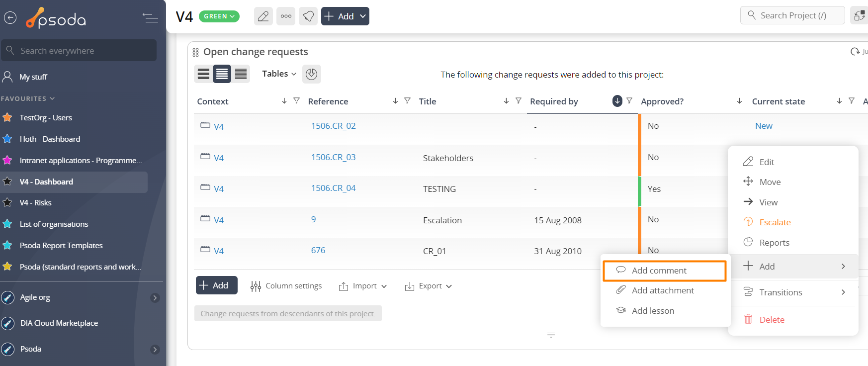
Task: Filter the Reference column
Action: (407, 101)
